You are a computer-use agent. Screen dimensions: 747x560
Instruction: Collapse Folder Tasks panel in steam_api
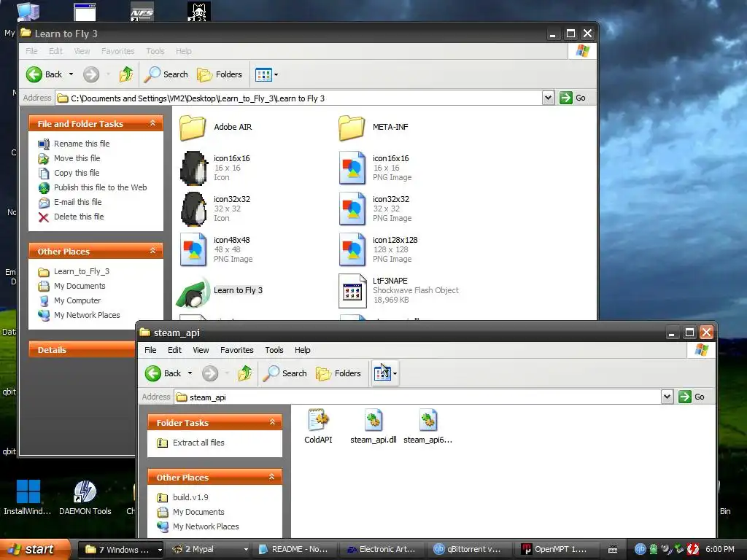pyautogui.click(x=272, y=422)
